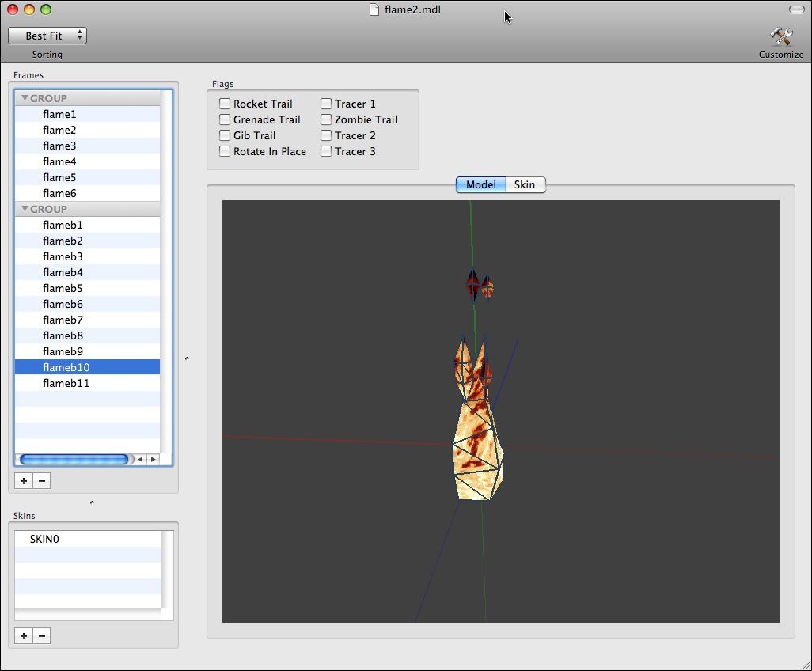Select SKIN0 in the Skins list
812x671 pixels.
(x=44, y=539)
